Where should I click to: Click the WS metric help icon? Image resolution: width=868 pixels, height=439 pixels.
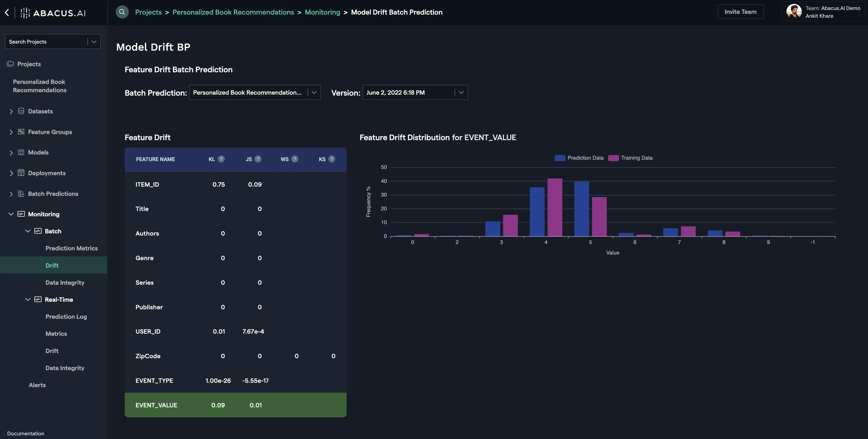click(x=294, y=159)
